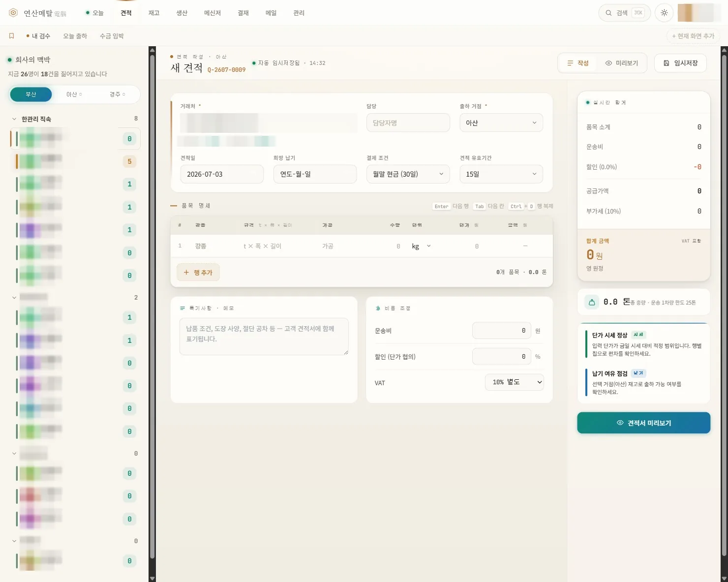Click the 현재 화면 추가 button
The image size is (728, 582).
point(693,36)
